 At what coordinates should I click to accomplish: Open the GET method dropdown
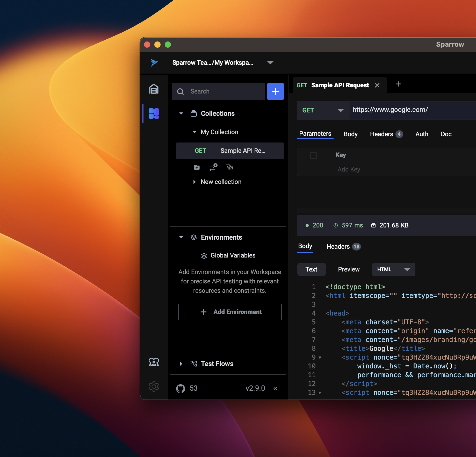click(323, 110)
